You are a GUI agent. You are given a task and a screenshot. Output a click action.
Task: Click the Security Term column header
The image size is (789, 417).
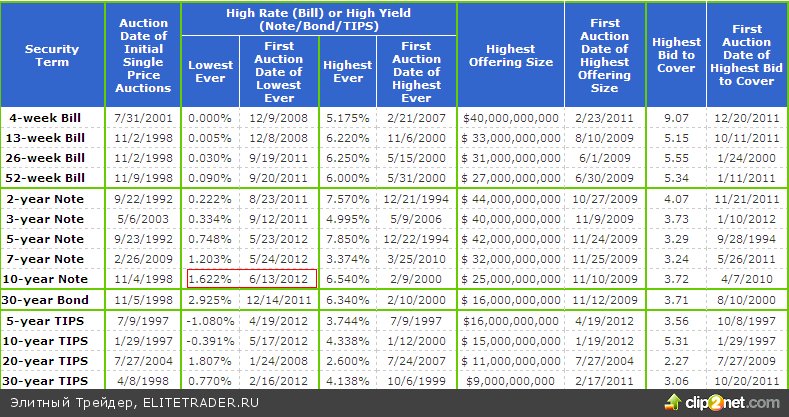[52, 55]
